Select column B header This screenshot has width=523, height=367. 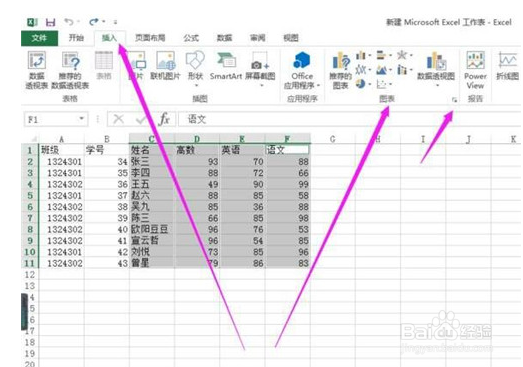click(x=107, y=139)
